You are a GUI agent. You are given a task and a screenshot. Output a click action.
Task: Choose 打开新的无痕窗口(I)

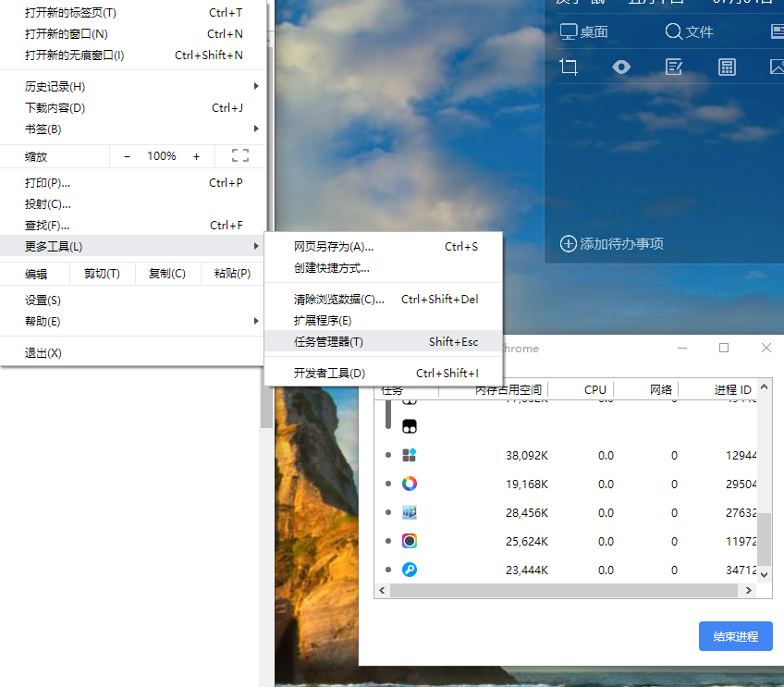pyautogui.click(x=132, y=55)
